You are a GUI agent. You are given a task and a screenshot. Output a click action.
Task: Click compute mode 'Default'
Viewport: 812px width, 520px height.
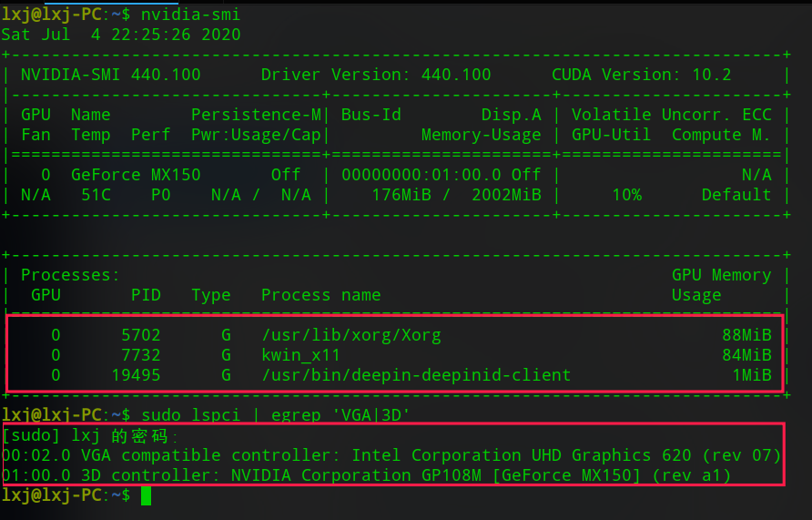736,195
